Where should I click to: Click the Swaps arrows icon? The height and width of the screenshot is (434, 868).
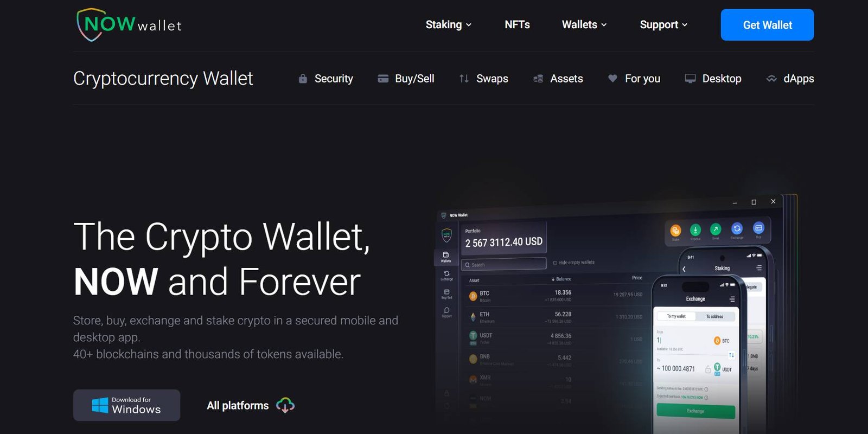pos(464,79)
